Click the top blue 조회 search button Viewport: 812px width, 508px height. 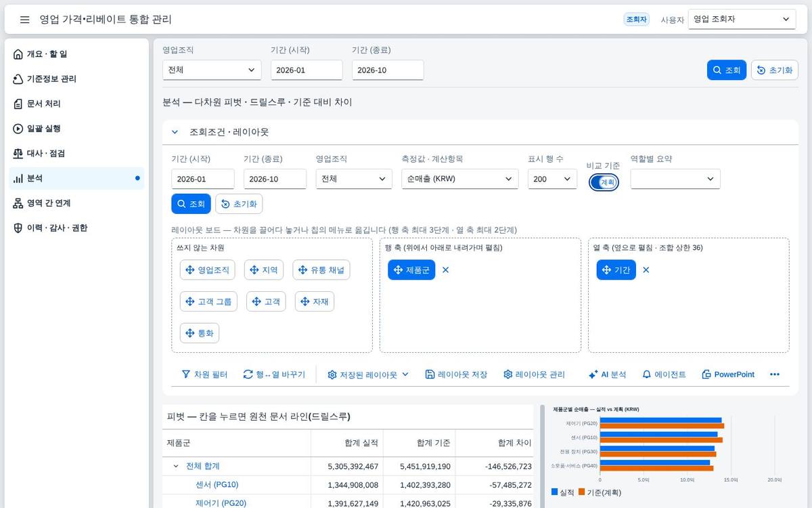click(x=727, y=70)
